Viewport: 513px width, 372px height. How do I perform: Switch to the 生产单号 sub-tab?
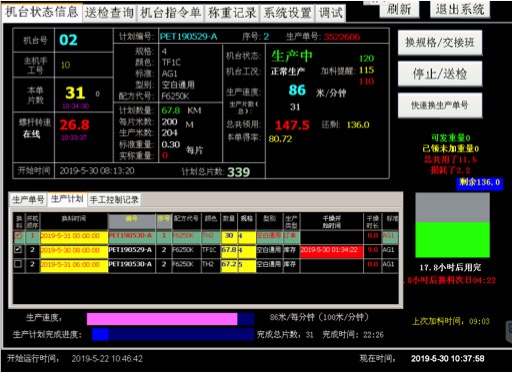28,200
